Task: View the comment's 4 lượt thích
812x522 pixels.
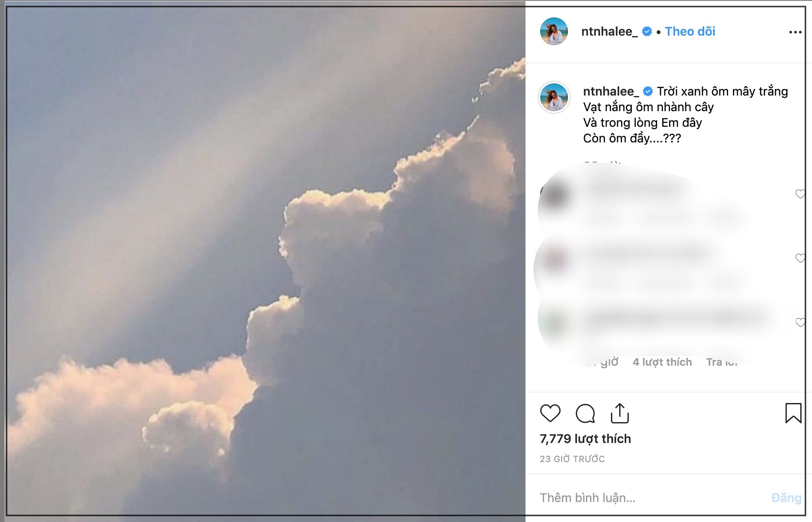Action: pyautogui.click(x=662, y=362)
